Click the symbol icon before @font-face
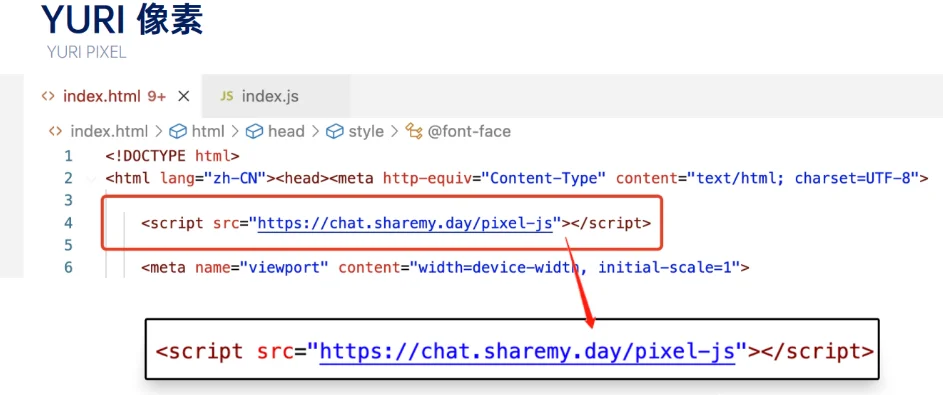The image size is (943, 395). (x=414, y=131)
